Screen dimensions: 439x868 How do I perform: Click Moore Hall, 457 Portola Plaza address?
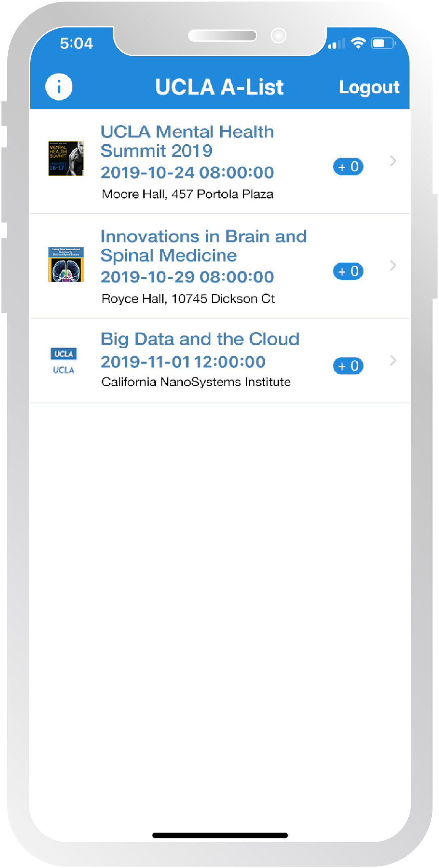[x=187, y=194]
